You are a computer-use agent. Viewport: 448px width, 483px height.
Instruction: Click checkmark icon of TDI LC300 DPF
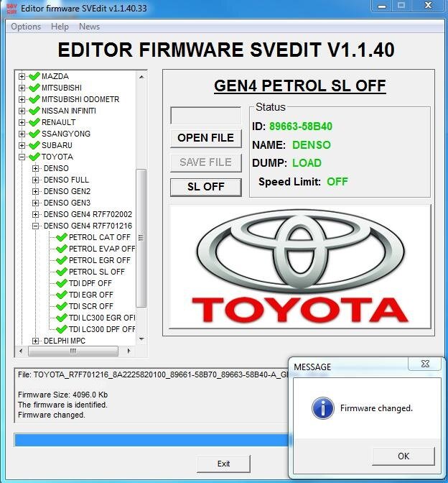62,329
